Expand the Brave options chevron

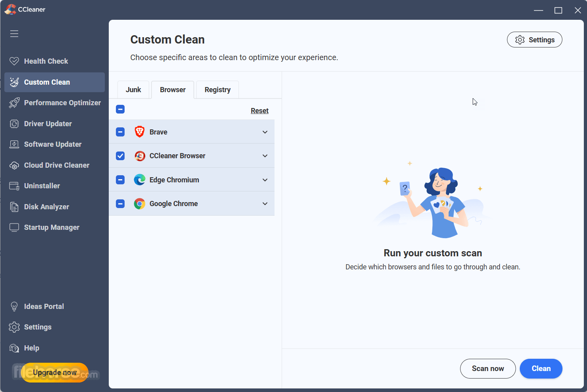265,132
